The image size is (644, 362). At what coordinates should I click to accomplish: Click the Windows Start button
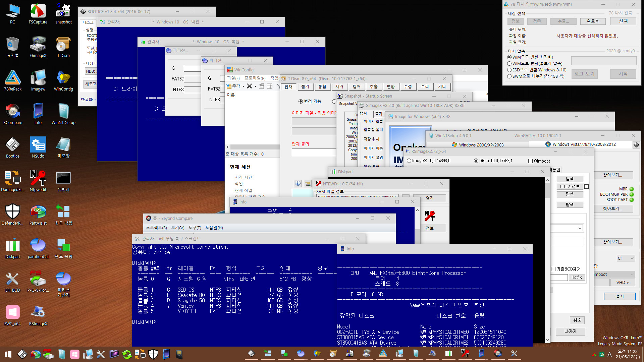coord(8,354)
